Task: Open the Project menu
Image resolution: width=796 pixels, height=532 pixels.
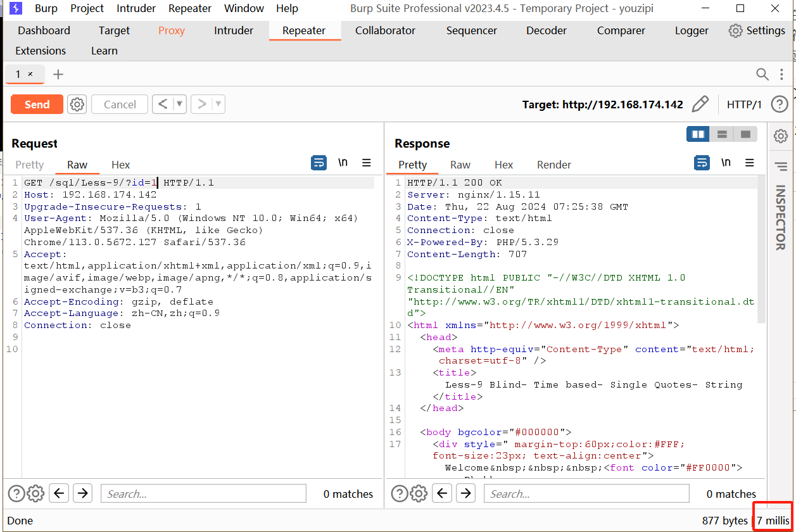Action: coord(87,8)
